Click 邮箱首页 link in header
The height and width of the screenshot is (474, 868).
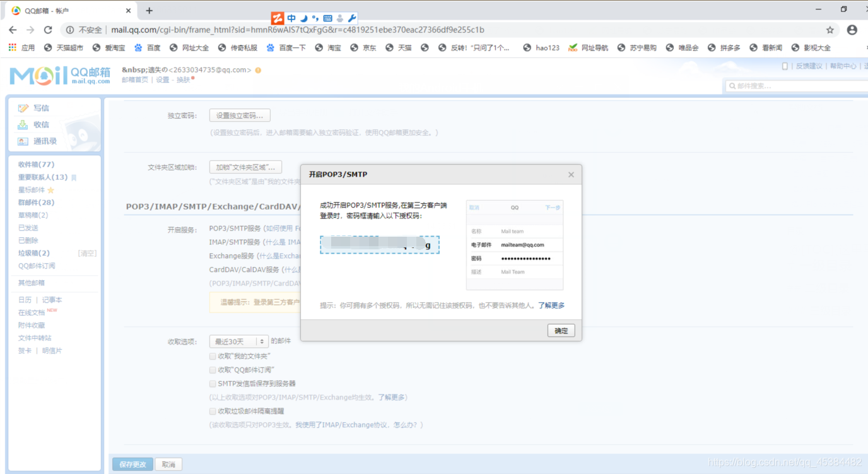[135, 80]
